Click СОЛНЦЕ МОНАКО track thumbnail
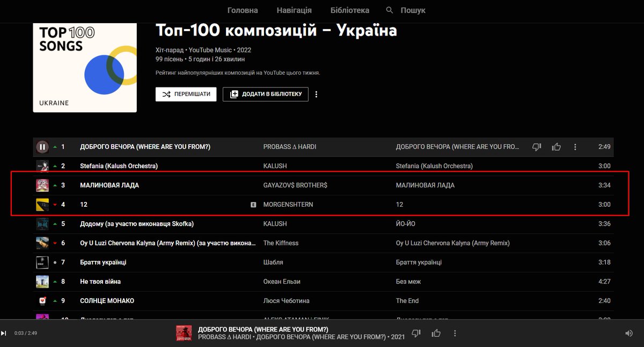 pyautogui.click(x=42, y=301)
